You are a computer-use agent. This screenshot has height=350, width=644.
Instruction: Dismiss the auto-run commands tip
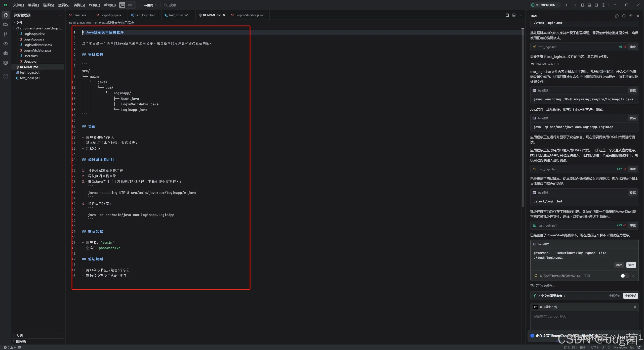coord(633,276)
